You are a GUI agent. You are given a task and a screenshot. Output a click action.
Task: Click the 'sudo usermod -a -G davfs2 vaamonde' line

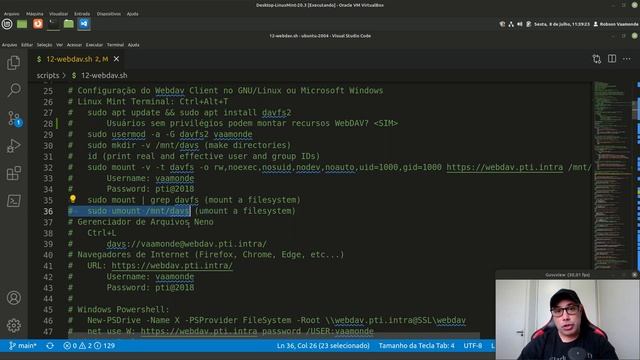click(170, 135)
